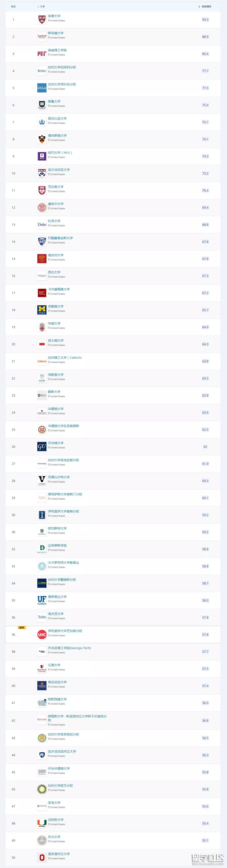Open the 加州大学伯克利分校 link
The height and width of the screenshot is (868, 227).
62,67
